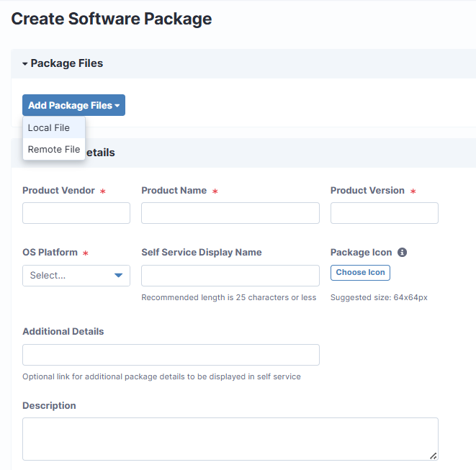The width and height of the screenshot is (476, 470).
Task: Click the Package Icon label
Action: click(362, 253)
